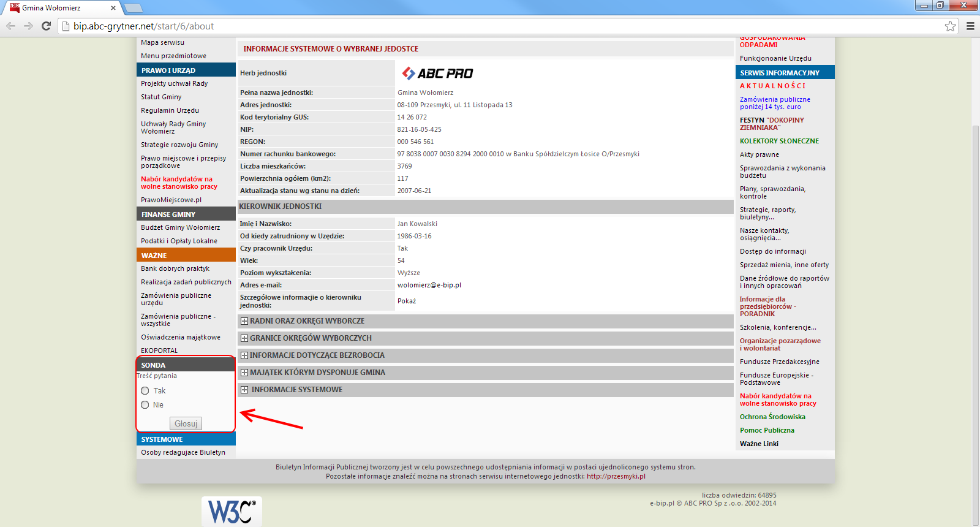Screen dimensions: 980x527
Task: Open Mapa serwisu link
Action: 162,42
